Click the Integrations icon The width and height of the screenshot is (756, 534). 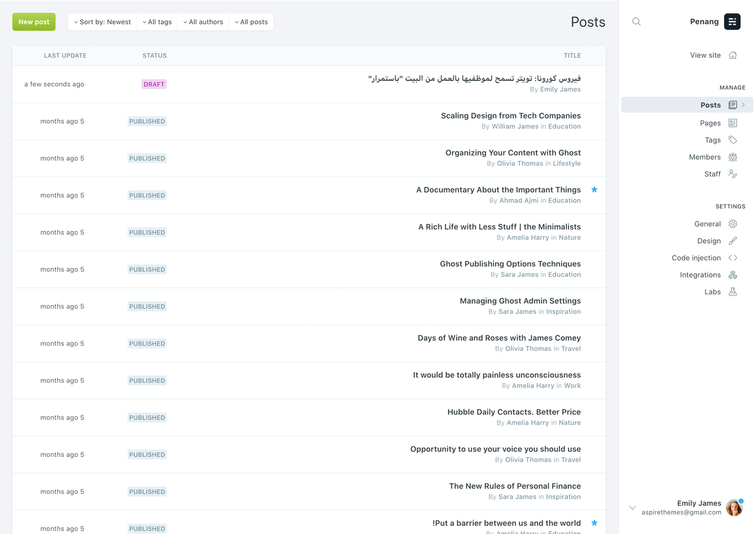click(x=733, y=275)
